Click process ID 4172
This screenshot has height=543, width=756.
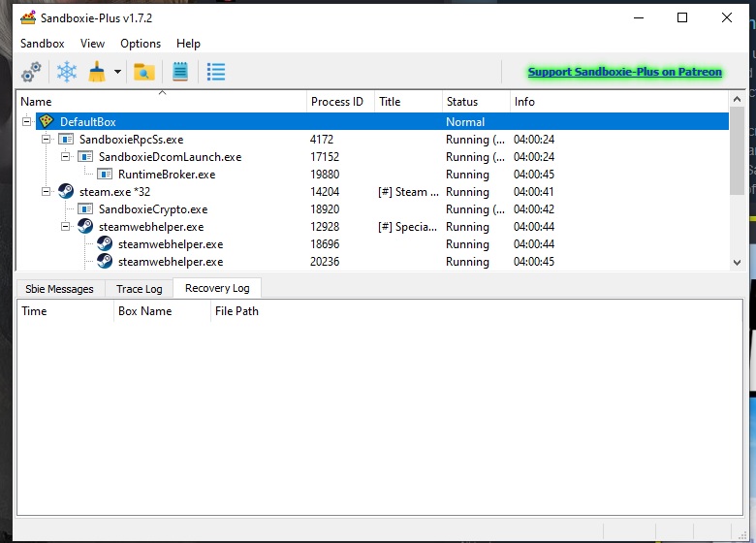point(322,140)
